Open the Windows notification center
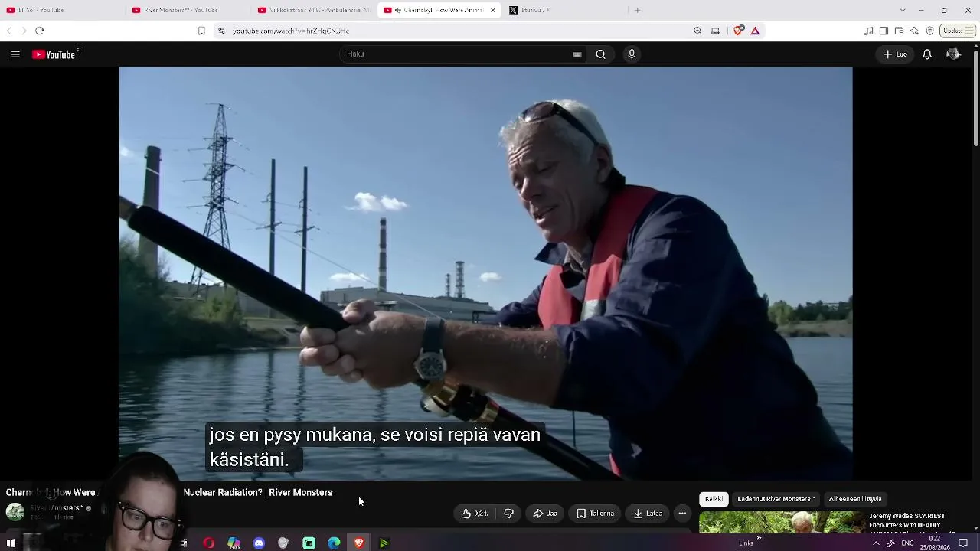This screenshot has height=551, width=980. click(x=963, y=543)
